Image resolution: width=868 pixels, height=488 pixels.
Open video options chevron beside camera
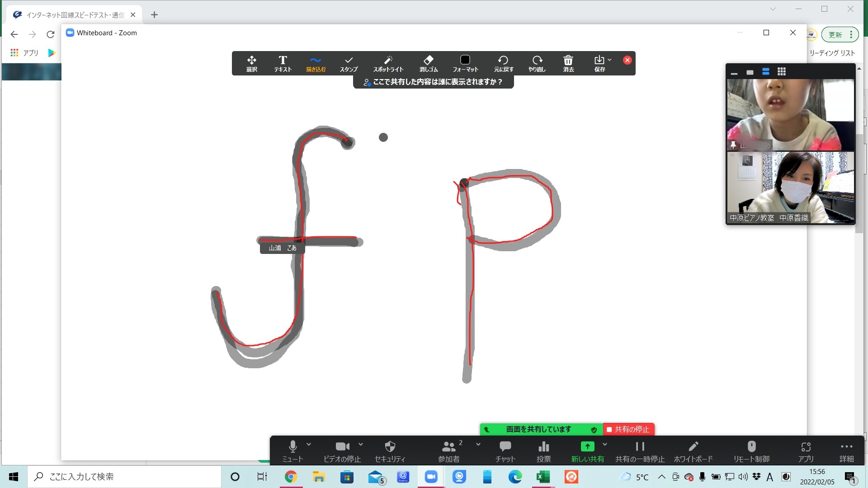tap(361, 445)
